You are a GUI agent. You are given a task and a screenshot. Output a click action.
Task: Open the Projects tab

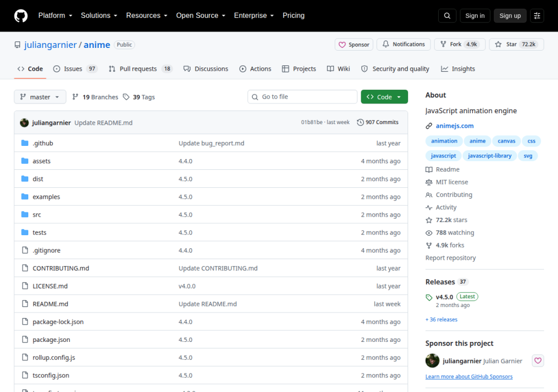click(299, 69)
